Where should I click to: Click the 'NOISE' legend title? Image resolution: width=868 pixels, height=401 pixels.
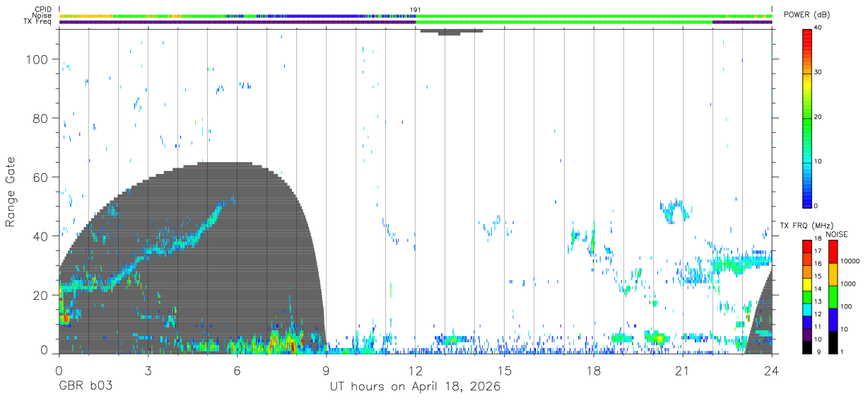click(838, 233)
